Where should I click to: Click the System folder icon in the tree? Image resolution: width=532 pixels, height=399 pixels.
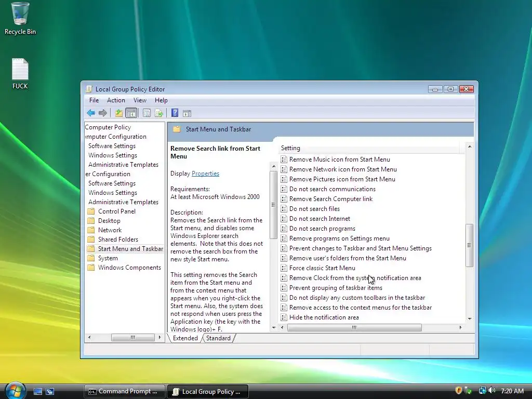[x=91, y=258]
